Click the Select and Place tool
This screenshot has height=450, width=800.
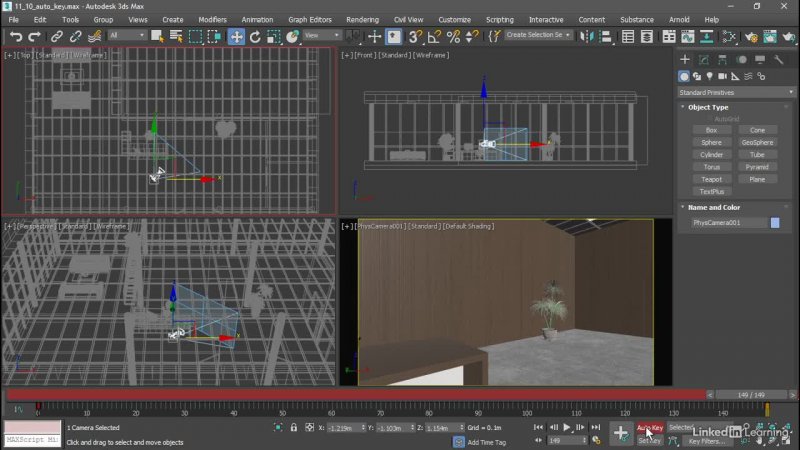[x=292, y=36]
